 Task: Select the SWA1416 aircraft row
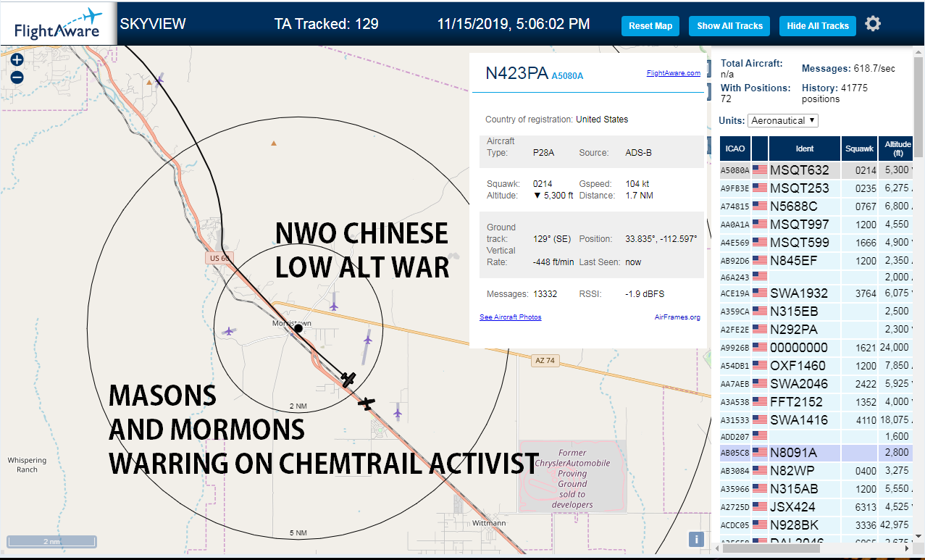817,419
